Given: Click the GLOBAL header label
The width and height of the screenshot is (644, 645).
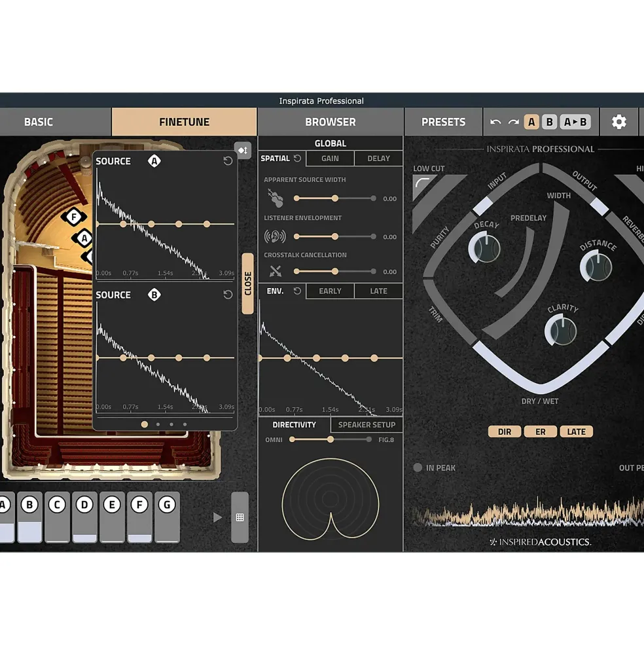Looking at the screenshot, I should click(x=331, y=143).
